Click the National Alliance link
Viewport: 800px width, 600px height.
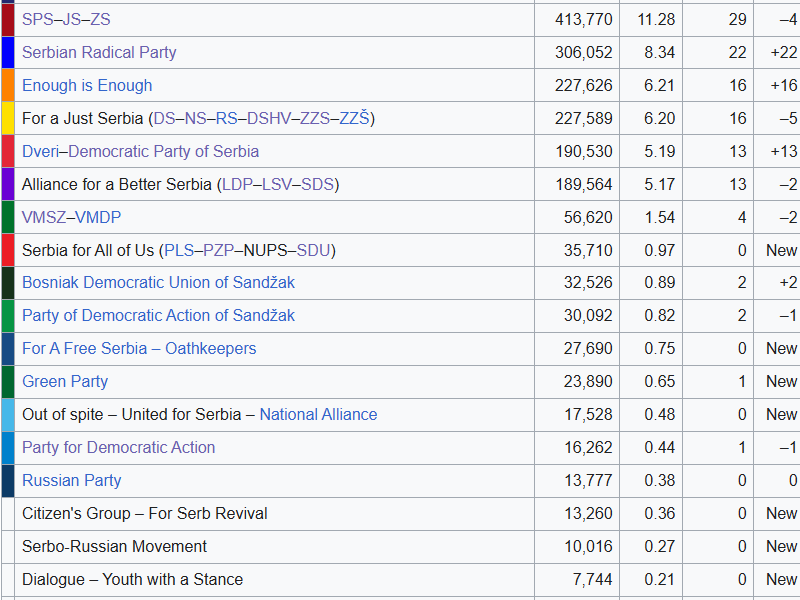click(318, 414)
